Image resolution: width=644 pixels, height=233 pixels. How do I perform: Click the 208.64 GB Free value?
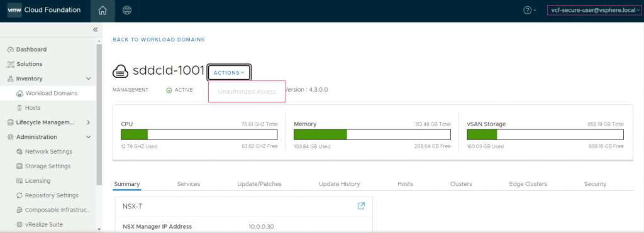pyautogui.click(x=433, y=146)
